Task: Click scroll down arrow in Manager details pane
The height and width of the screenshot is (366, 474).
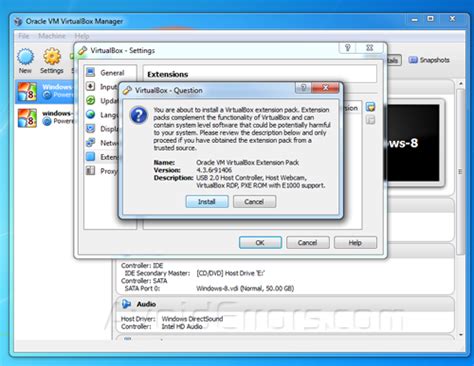Action: tap(461, 334)
